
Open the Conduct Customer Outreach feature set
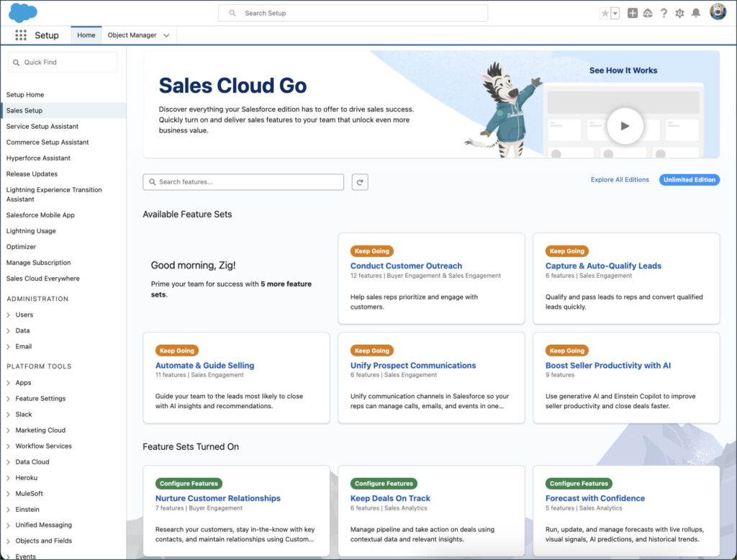coord(406,266)
